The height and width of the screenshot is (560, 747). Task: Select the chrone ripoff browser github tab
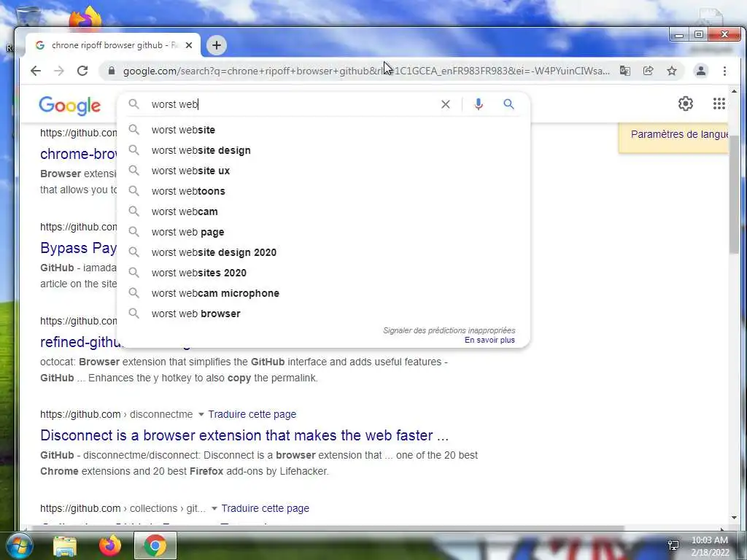pos(113,45)
